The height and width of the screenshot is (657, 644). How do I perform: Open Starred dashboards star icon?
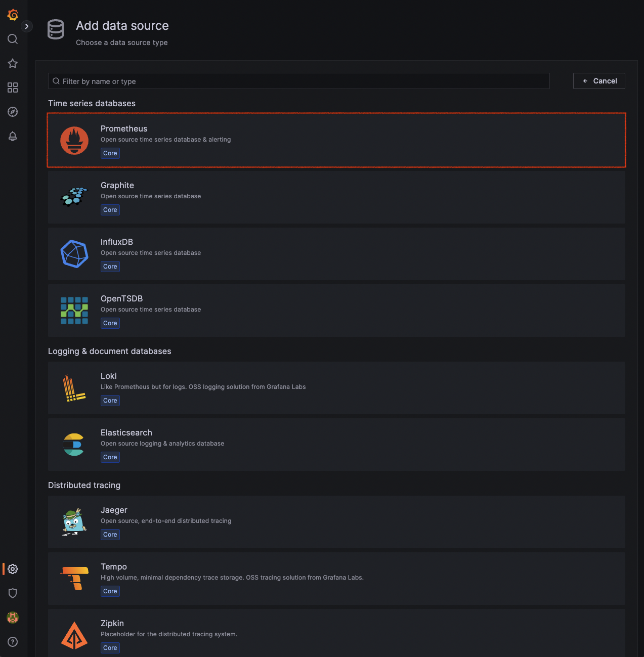(x=13, y=63)
